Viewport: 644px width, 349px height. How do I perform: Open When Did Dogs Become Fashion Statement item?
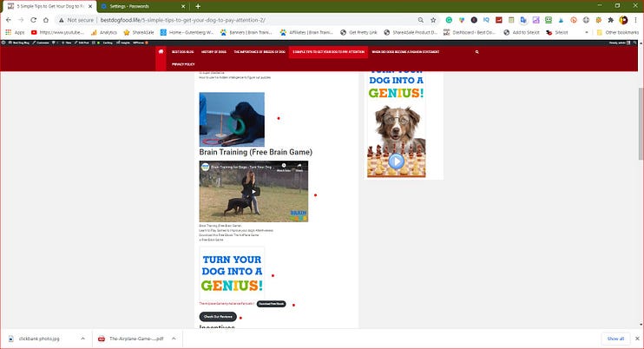(x=405, y=52)
